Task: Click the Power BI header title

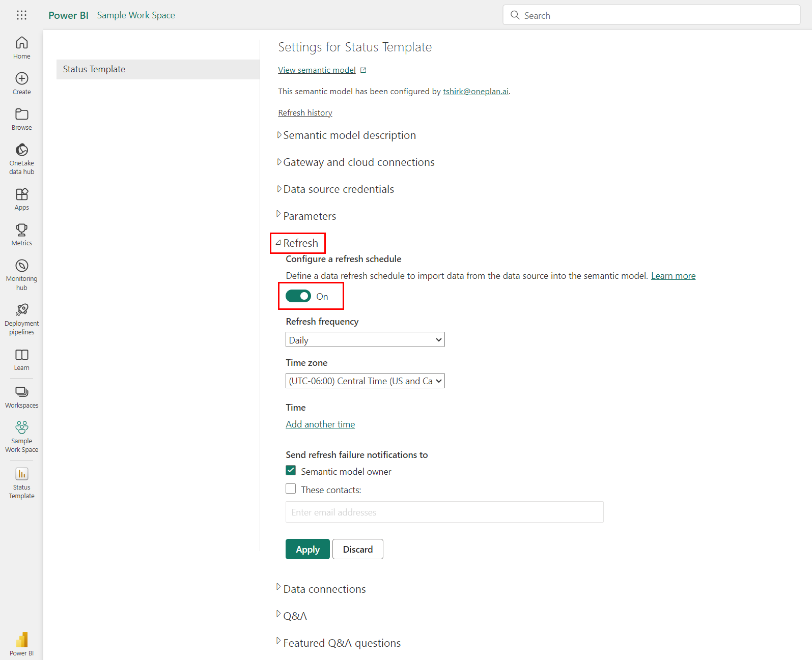Action: pyautogui.click(x=69, y=15)
